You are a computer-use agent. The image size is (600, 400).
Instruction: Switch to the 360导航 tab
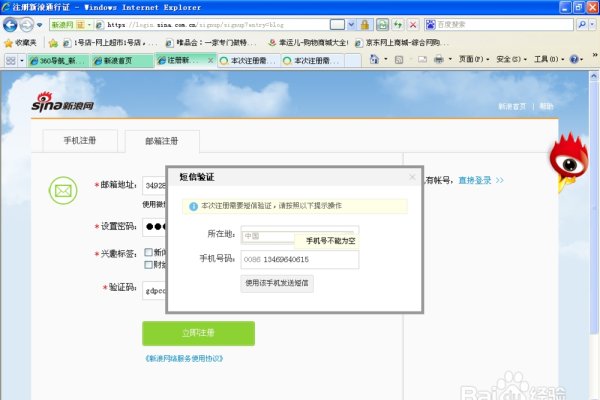click(58, 60)
